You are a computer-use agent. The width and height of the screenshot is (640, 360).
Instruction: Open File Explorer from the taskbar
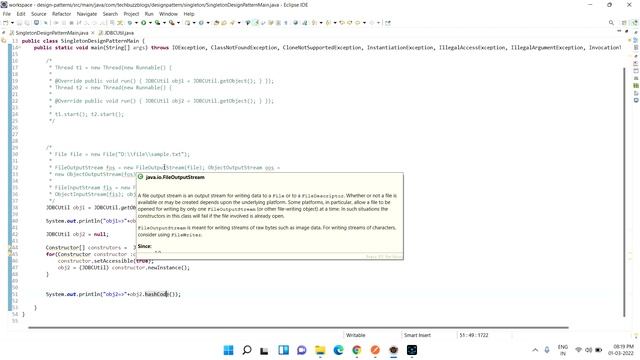point(320,350)
